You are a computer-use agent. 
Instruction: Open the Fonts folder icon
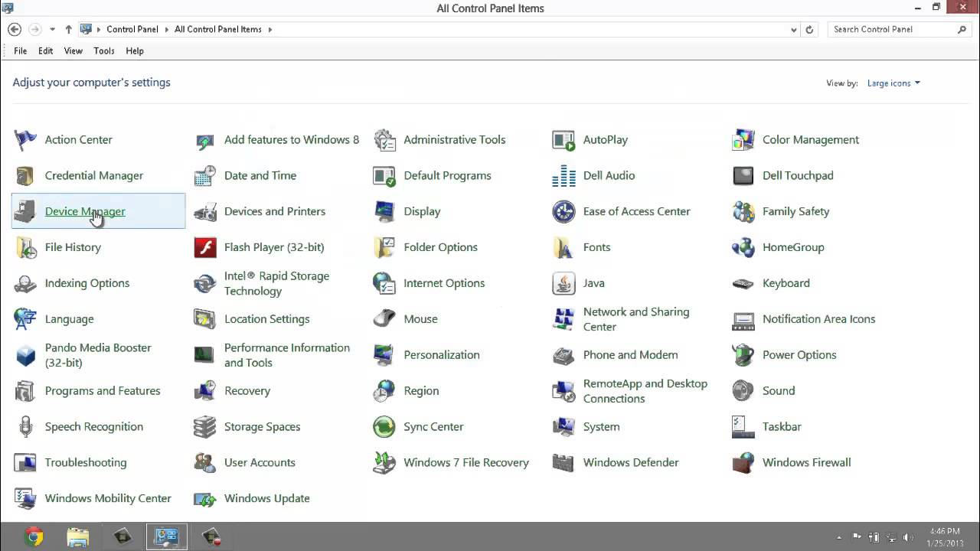(x=563, y=247)
